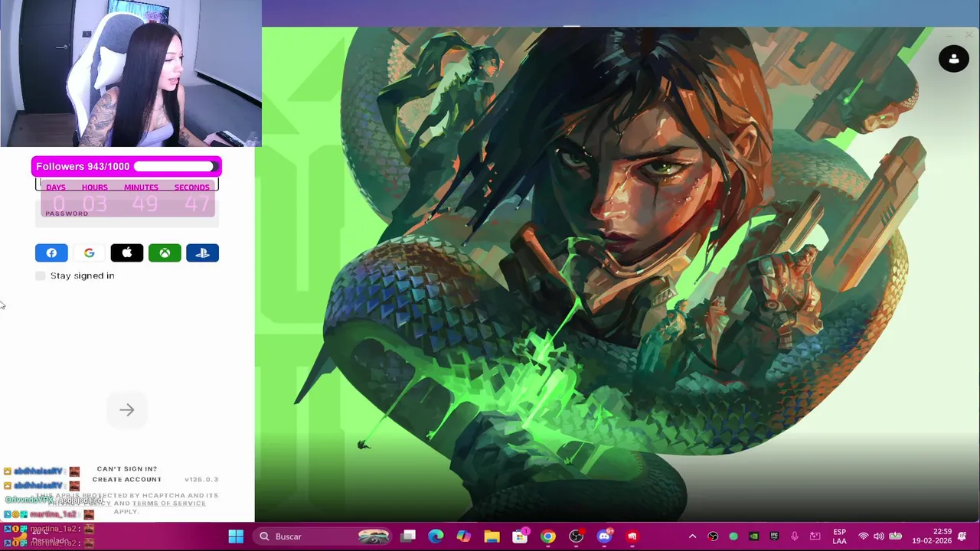Switch the ESP LAA input language indicator
This screenshot has height=551, width=980.
tap(839, 536)
